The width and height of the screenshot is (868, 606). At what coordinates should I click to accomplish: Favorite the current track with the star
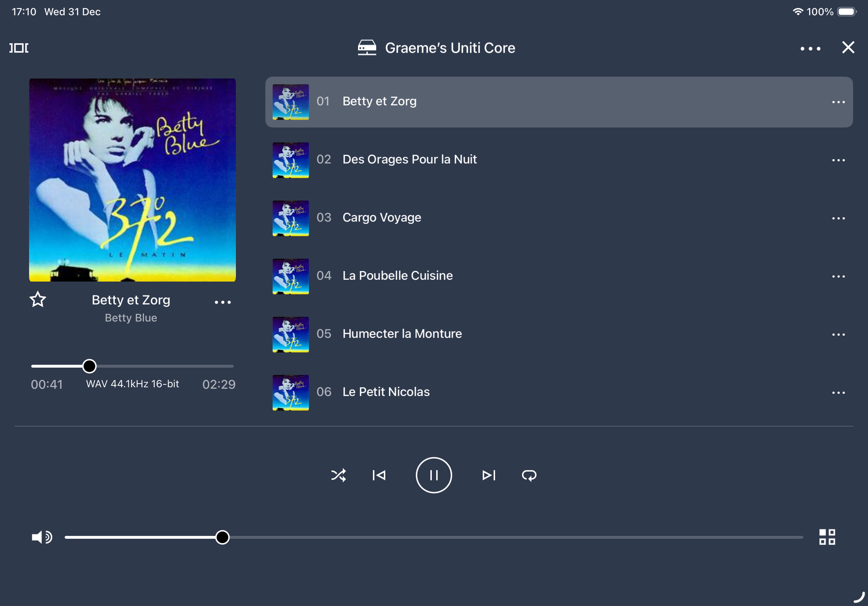[x=38, y=300]
